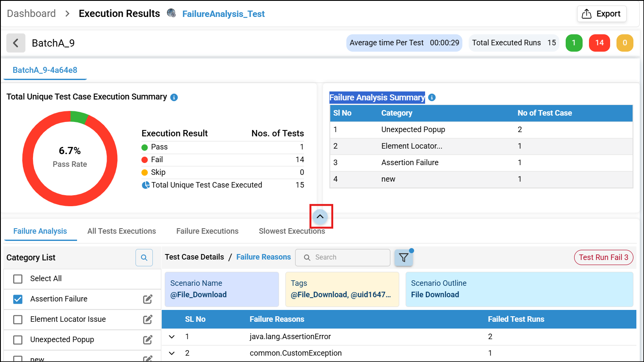
Task: Edit the Assertion Failure category
Action: (147, 299)
